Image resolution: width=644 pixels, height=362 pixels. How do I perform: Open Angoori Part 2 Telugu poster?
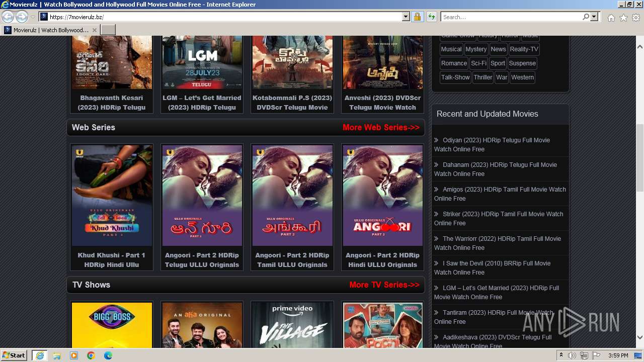(x=202, y=196)
